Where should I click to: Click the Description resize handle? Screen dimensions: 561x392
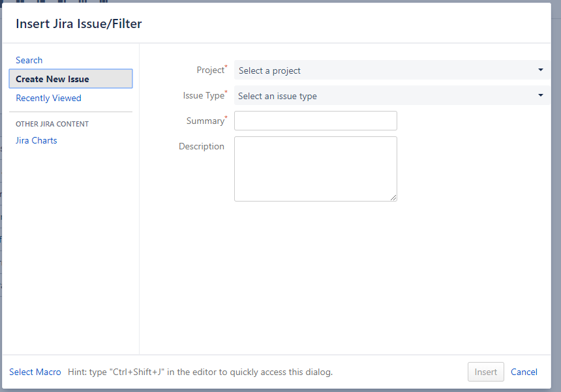tap(393, 198)
